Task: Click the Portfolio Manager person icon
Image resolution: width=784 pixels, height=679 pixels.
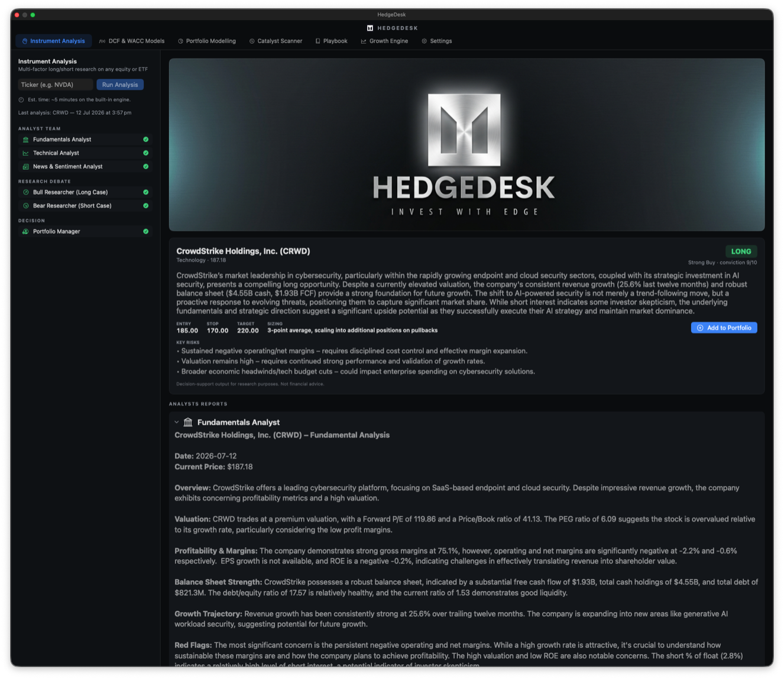Action: tap(25, 231)
